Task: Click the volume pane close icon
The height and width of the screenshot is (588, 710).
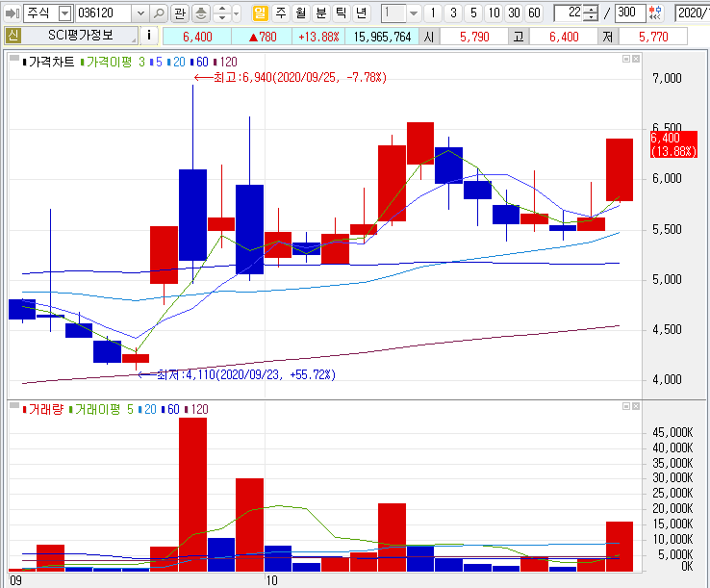Action: click(636, 406)
